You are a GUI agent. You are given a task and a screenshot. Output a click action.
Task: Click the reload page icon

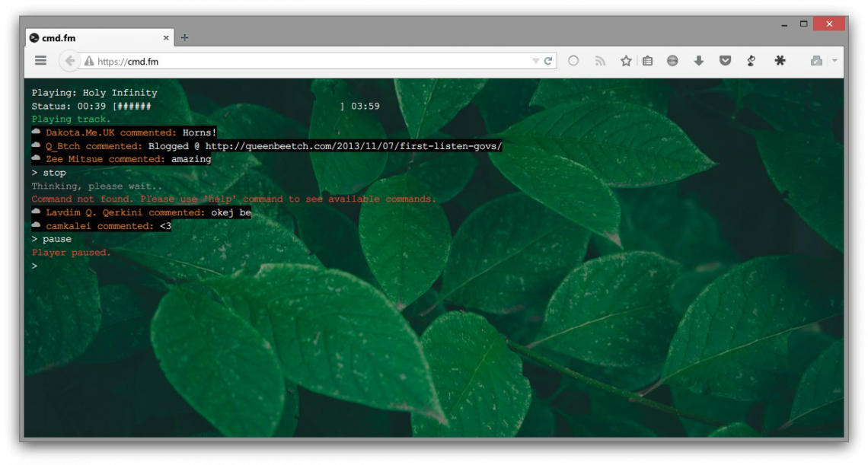pyautogui.click(x=547, y=61)
